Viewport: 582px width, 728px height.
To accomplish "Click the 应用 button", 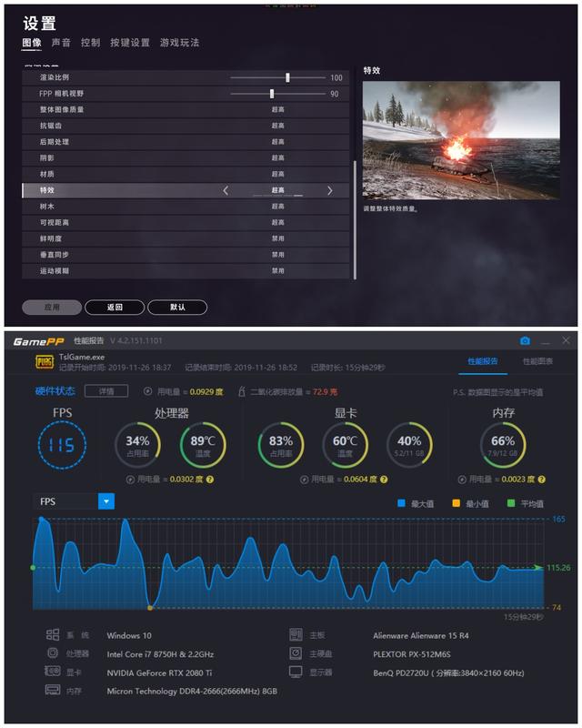I will click(52, 308).
